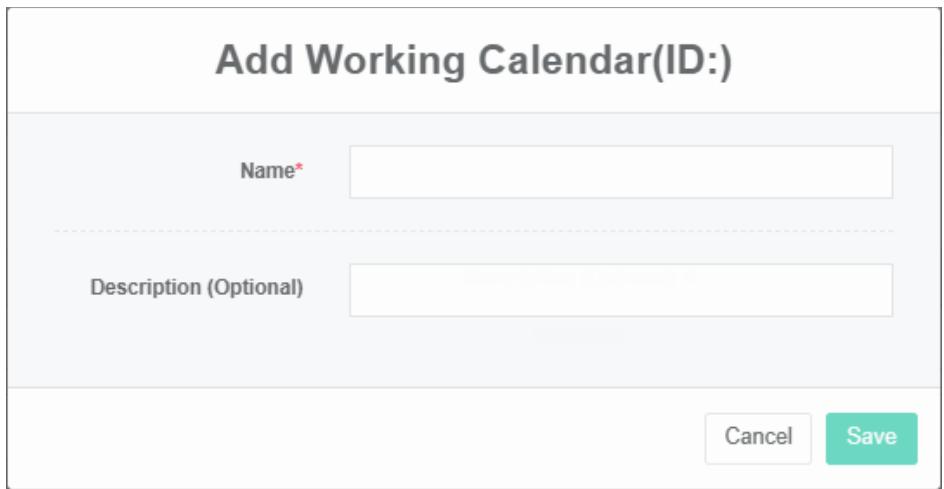
Task: Click the word "Optional" in the Description label
Action: tap(254, 287)
